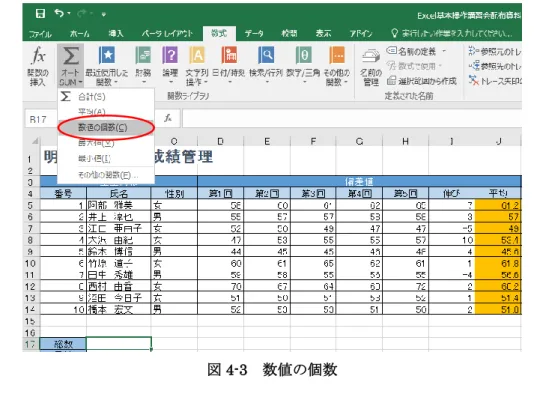Image resolution: width=534 pixels, height=394 pixels.
Task: Click the name cell 鈴木 博信
Action: [119, 252]
